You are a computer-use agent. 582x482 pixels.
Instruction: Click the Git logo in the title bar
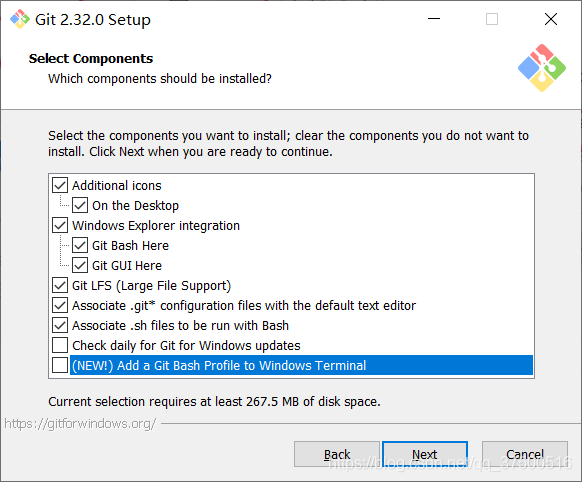pyautogui.click(x=20, y=19)
